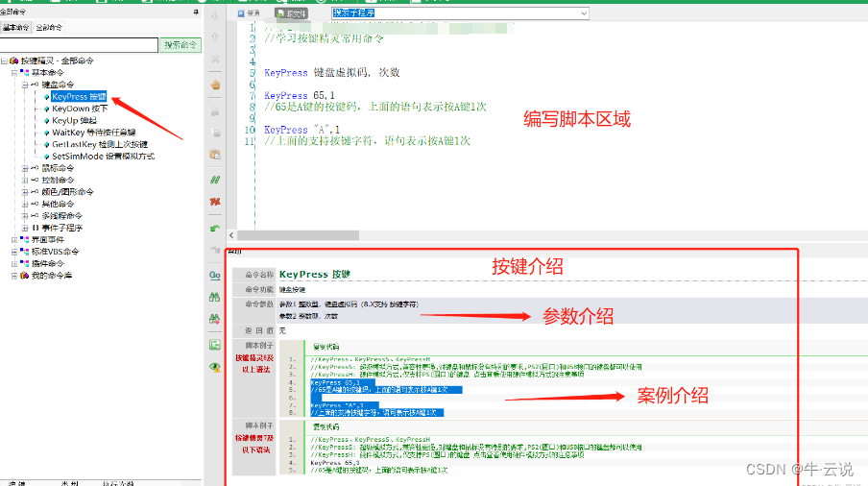Select the KeyPress 按键 command
868x486 pixels.
(79, 96)
